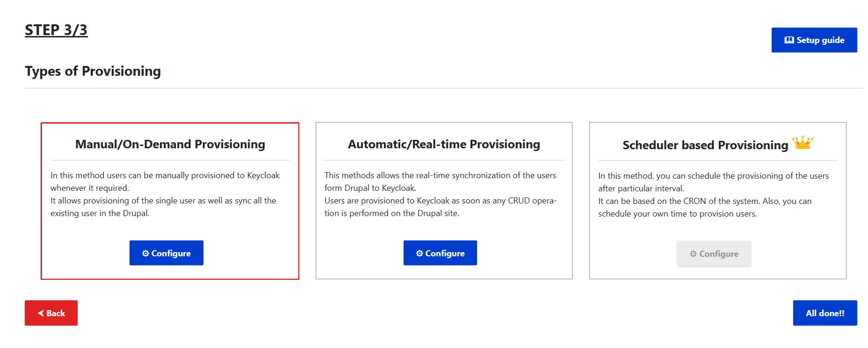Click the Manual/On-Demand Provisioning title text
This screenshot has height=348, width=868.
pyautogui.click(x=170, y=144)
